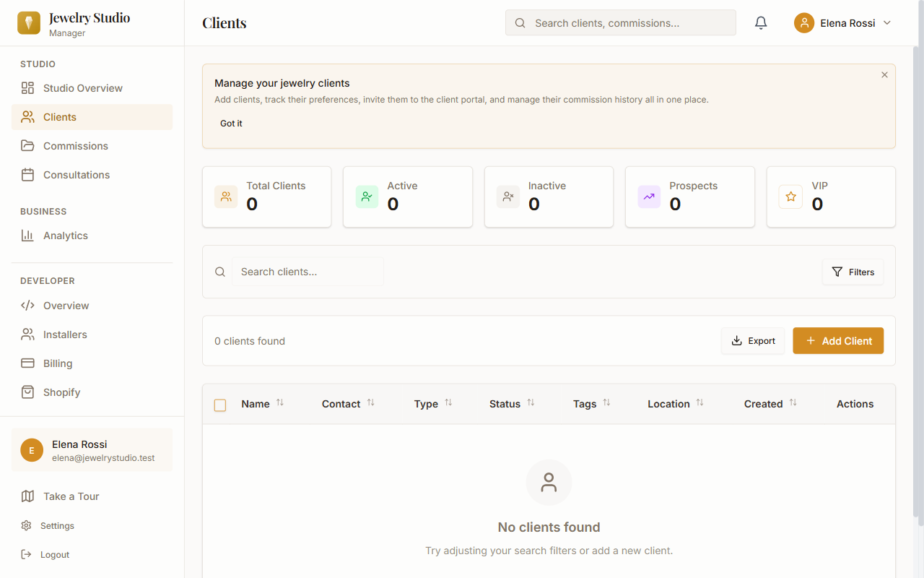Select the Clients icon in the sidebar
This screenshot has height=578, width=924.
[27, 116]
